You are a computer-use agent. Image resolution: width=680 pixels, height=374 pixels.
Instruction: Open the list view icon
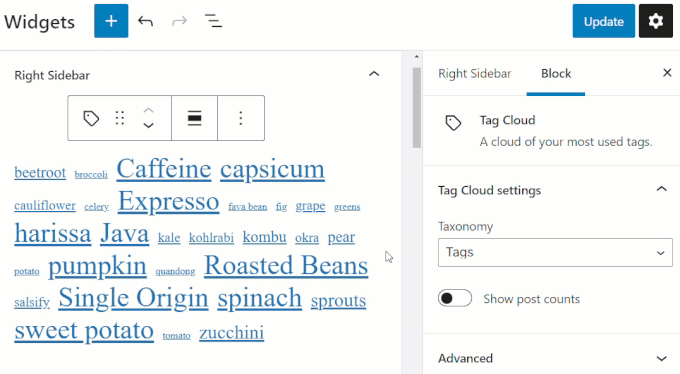[213, 21]
